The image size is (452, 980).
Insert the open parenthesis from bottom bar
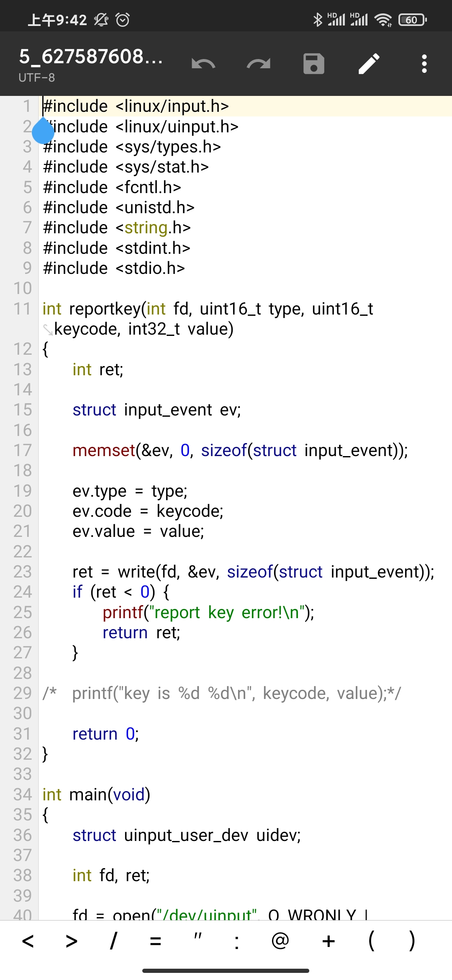tap(371, 941)
